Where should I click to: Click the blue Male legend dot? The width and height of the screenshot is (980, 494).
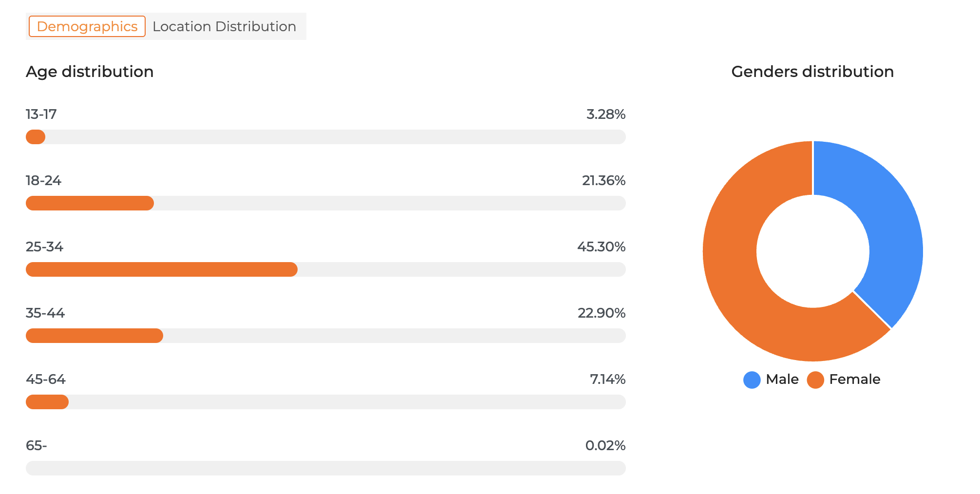[x=752, y=380]
